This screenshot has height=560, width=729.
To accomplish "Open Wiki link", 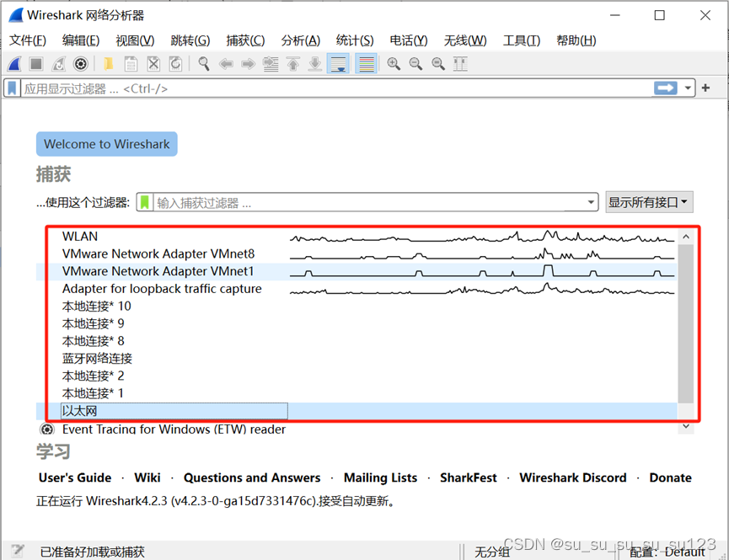I will pos(147,477).
